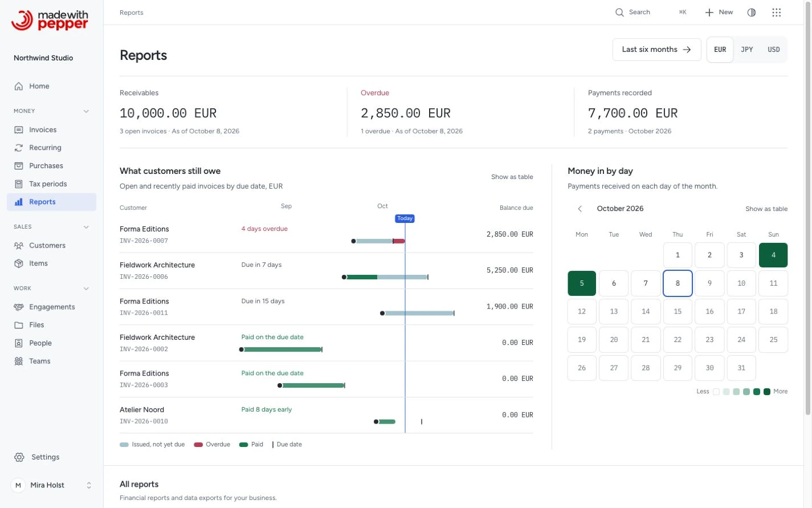812x508 pixels.
Task: Open the Purchases menu item
Action: (51, 166)
